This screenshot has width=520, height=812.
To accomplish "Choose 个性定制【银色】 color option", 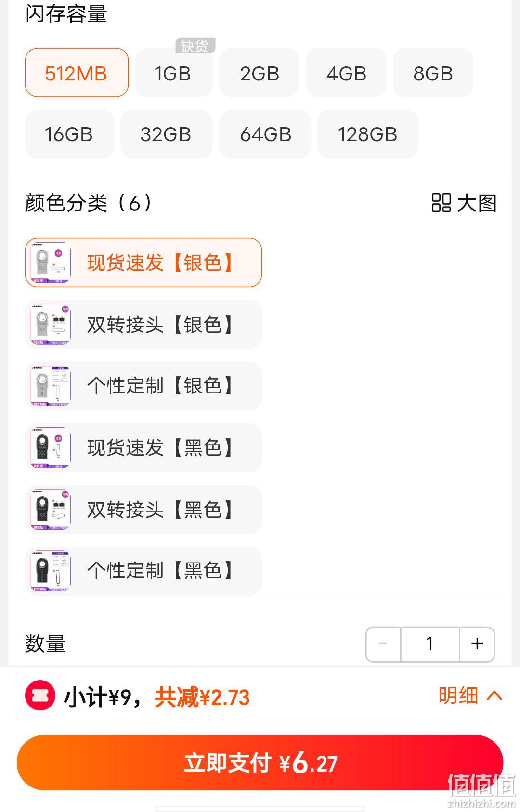I will (143, 386).
